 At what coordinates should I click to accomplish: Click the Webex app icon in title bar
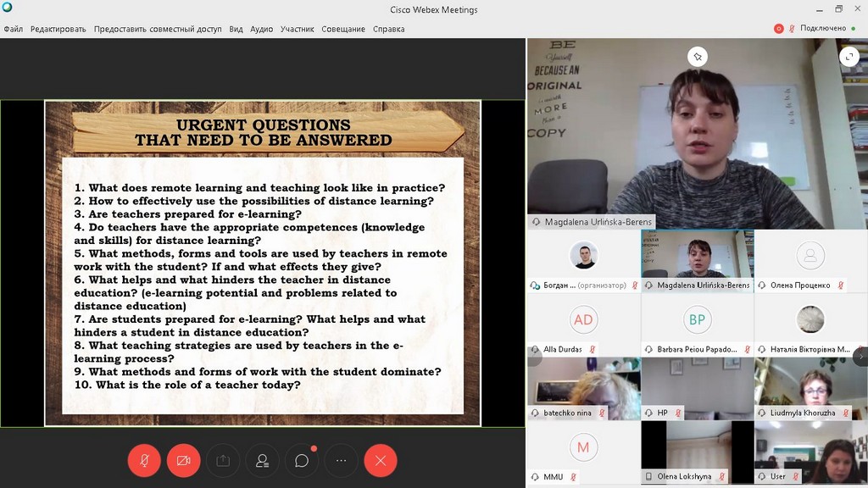pyautogui.click(x=8, y=8)
